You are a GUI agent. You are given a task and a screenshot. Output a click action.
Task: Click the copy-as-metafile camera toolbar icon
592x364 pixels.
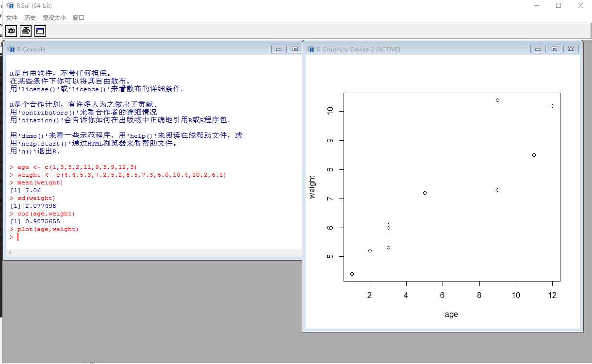click(11, 31)
